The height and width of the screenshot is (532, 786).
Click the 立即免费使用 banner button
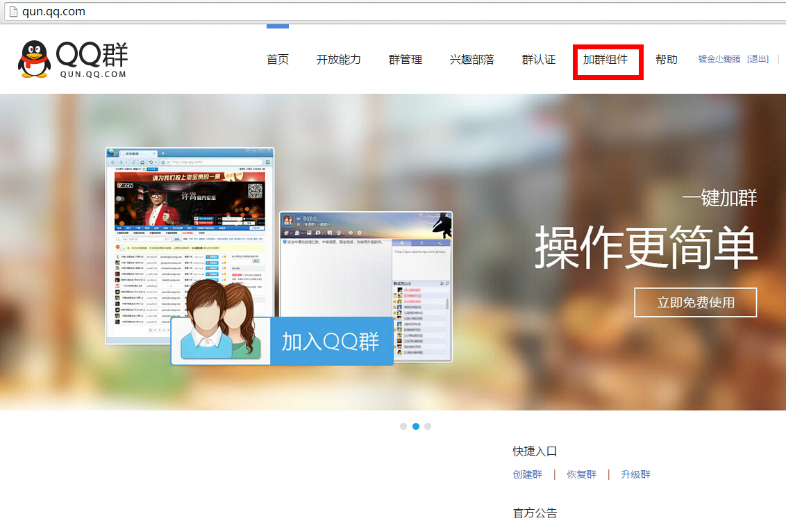pos(696,303)
